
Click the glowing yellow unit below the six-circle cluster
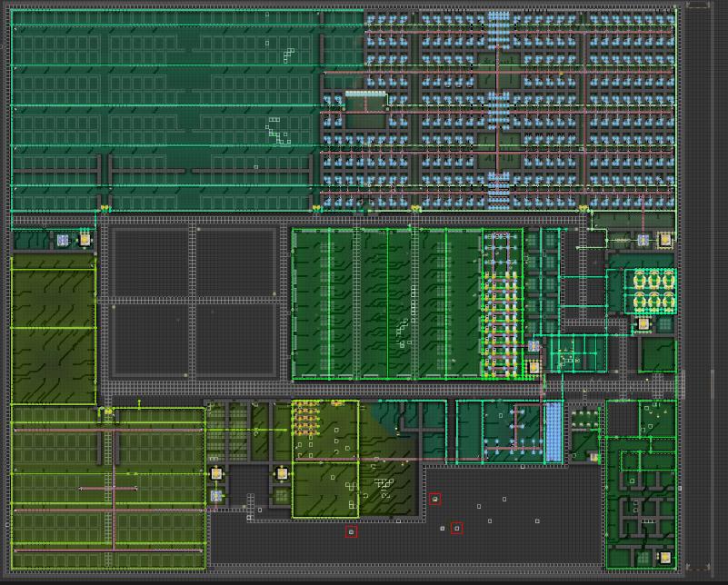click(x=643, y=323)
